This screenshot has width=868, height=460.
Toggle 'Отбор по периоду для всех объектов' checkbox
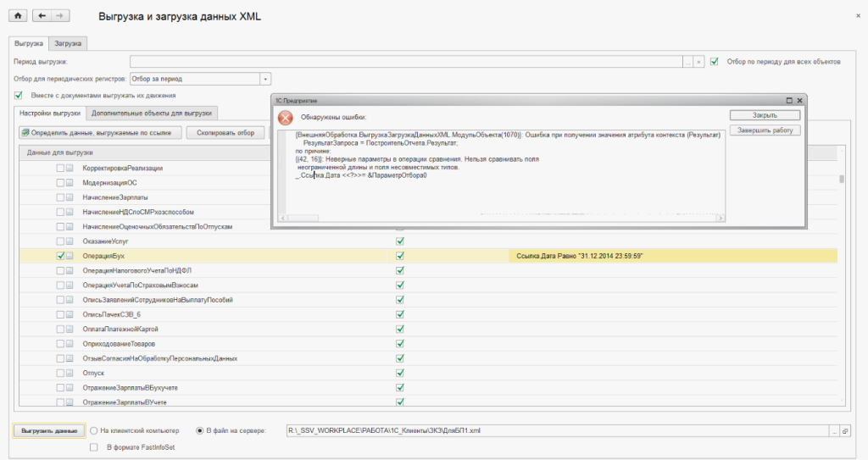pyautogui.click(x=715, y=62)
